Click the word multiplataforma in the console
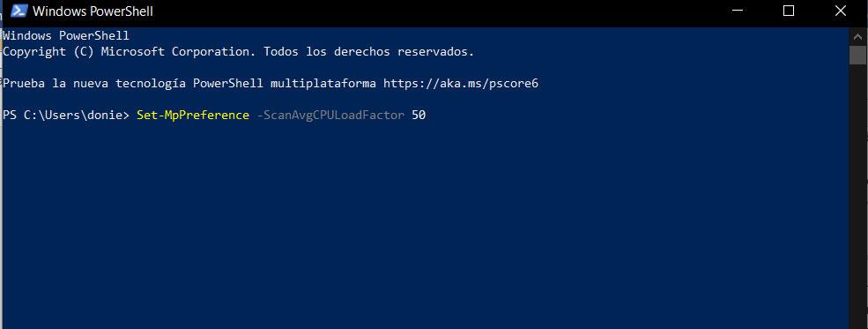The image size is (868, 329). click(323, 84)
